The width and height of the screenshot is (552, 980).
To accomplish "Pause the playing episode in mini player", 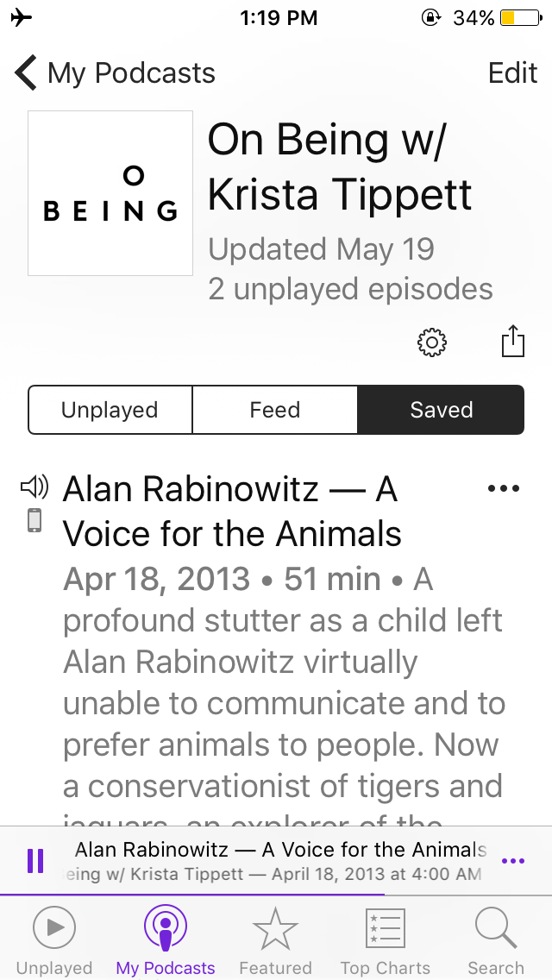I will pyautogui.click(x=35, y=860).
